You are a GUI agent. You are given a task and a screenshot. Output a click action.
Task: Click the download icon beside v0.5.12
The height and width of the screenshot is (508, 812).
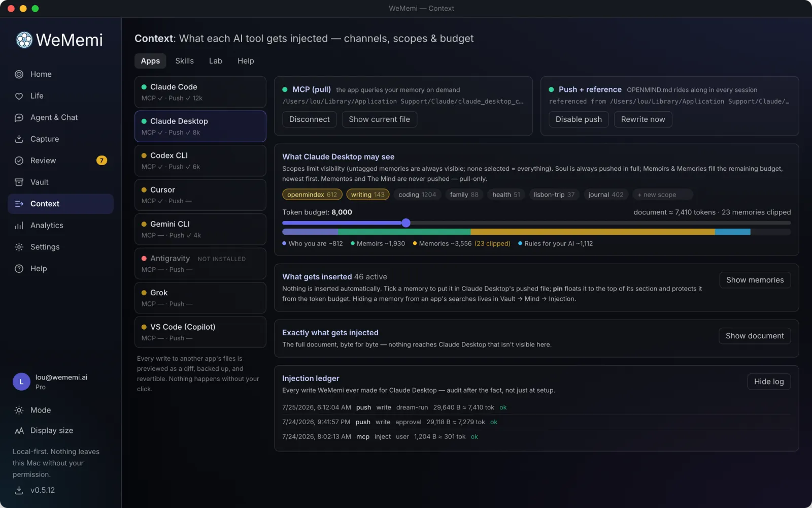pos(19,490)
